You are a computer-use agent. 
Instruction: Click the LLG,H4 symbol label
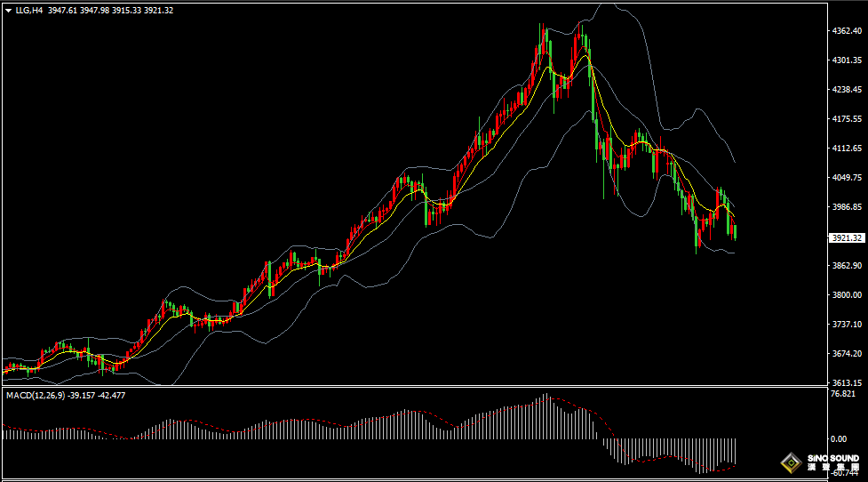click(29, 10)
